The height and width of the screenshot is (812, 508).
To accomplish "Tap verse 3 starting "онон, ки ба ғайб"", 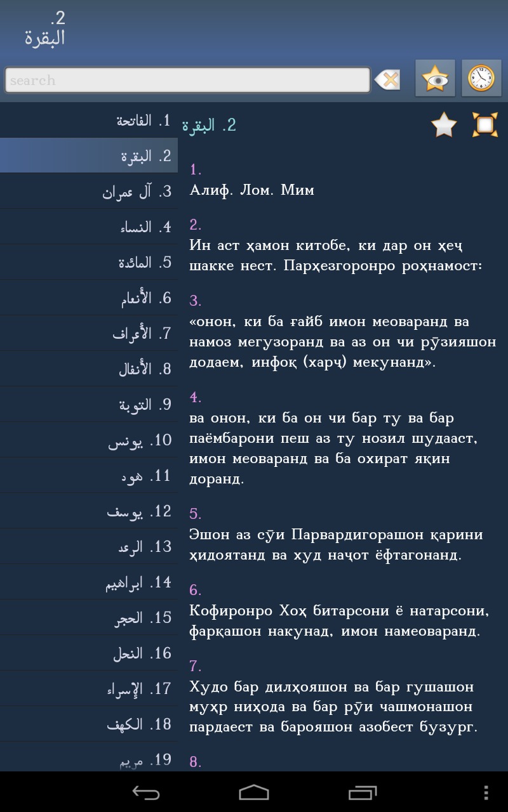I will pyautogui.click(x=343, y=342).
